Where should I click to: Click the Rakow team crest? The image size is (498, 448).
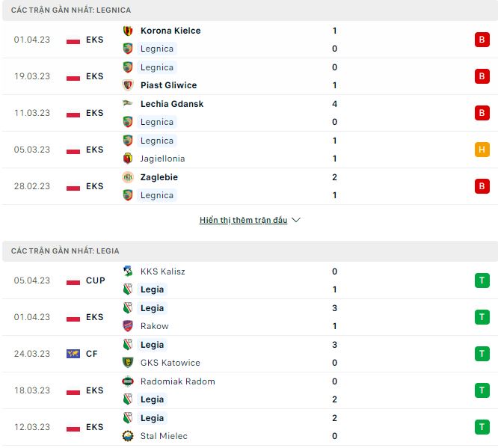(x=128, y=326)
